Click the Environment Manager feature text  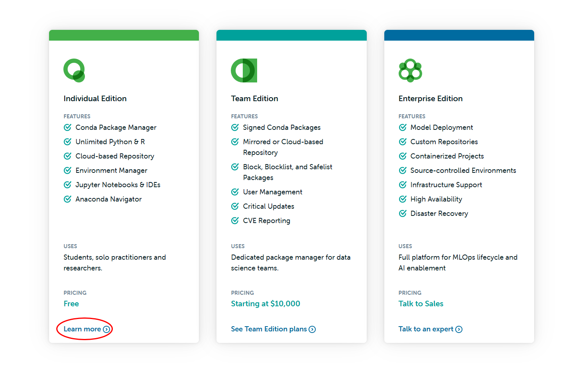(x=112, y=170)
